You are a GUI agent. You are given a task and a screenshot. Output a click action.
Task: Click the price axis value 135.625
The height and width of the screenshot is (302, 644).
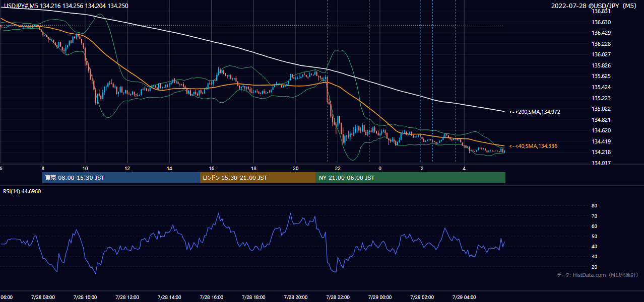pos(601,77)
